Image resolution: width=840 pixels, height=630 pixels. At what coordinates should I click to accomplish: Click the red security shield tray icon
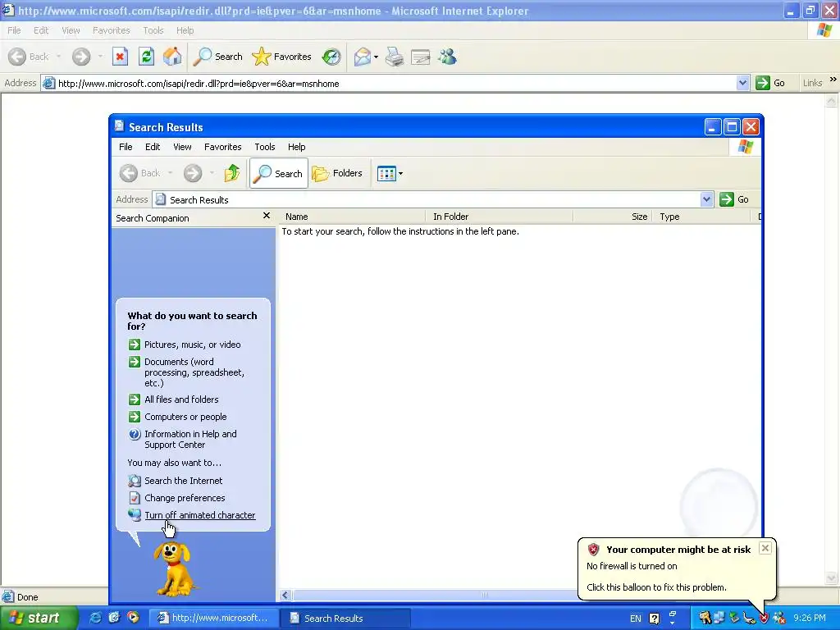point(764,619)
